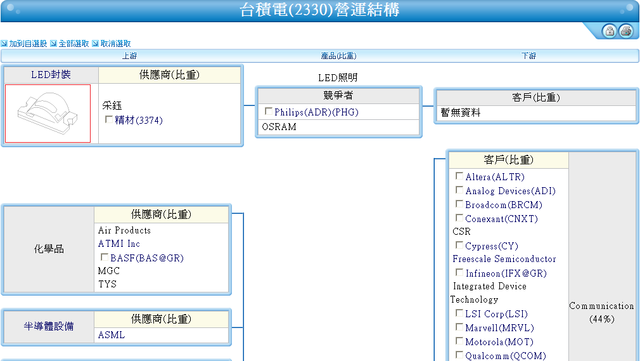The height and width of the screenshot is (361, 640).
Task: Select TYS supplier text
Action: coord(107,284)
